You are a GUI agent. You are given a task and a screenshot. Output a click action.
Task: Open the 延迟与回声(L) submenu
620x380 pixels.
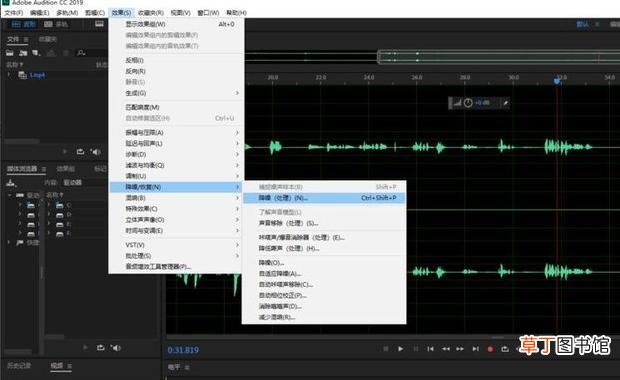coord(176,143)
